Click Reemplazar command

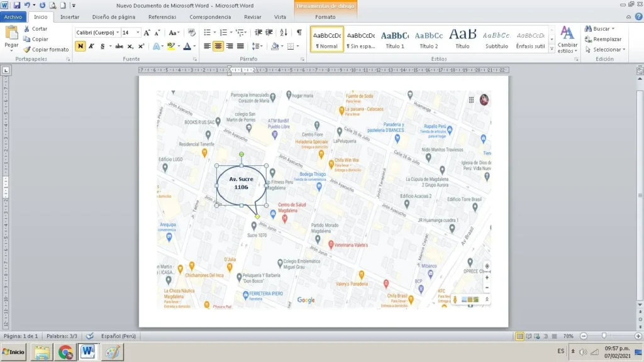(x=603, y=39)
